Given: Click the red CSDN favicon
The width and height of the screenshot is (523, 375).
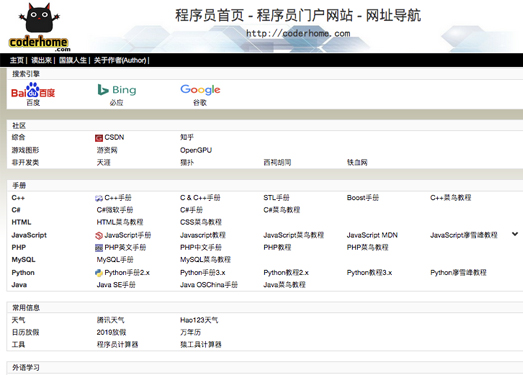Looking at the screenshot, I should pos(99,138).
